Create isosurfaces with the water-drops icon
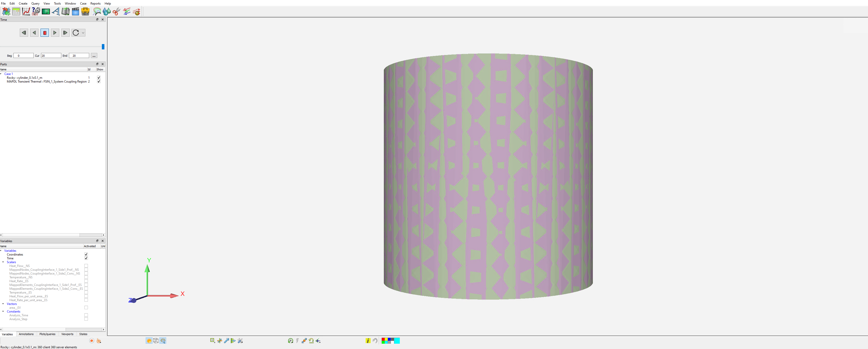868x349 pixels. coord(107,11)
